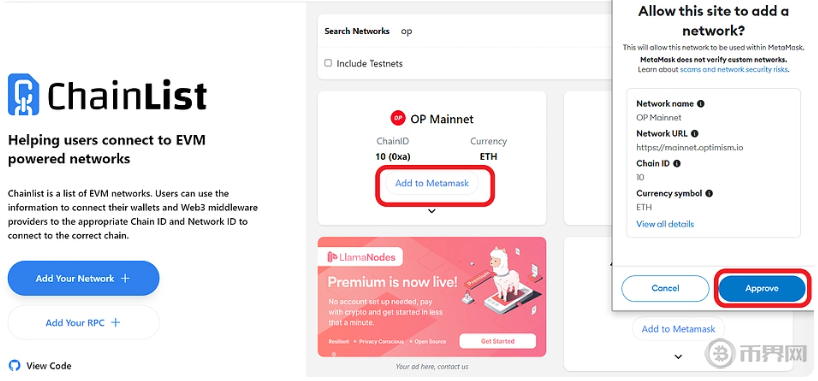818x381 pixels.
Task: Click the Search Networks input field
Action: point(501,31)
